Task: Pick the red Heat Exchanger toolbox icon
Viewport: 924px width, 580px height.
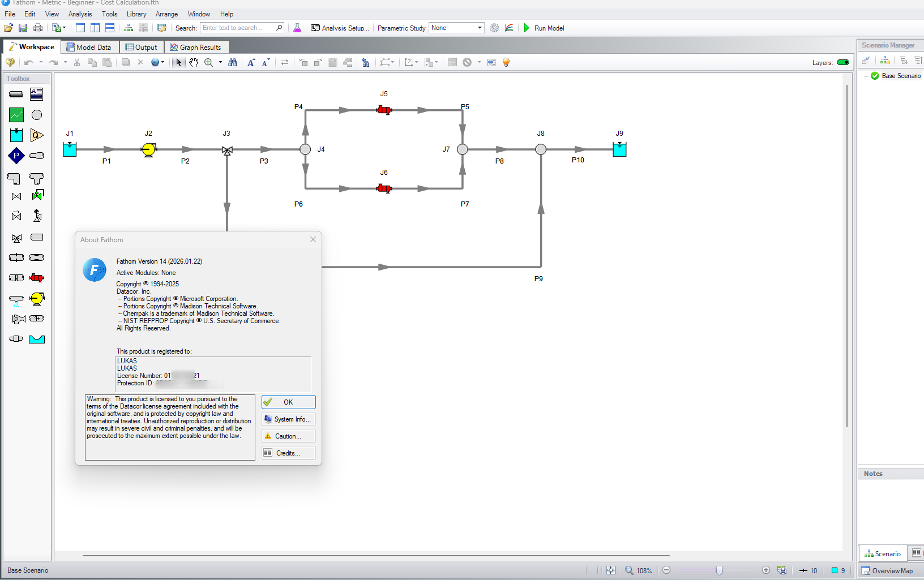Action: 37,278
